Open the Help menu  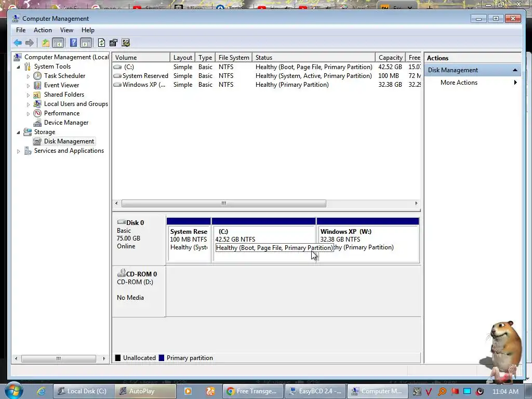pos(88,30)
